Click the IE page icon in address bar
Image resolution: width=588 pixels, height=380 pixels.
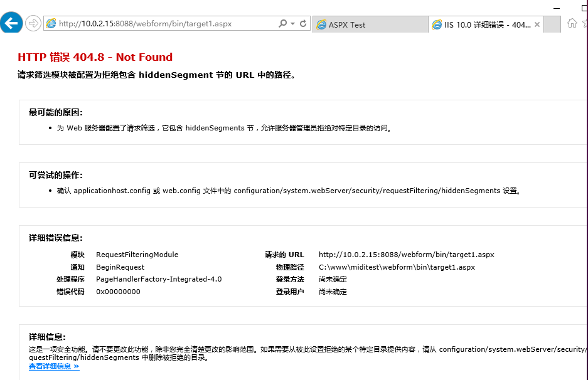pyautogui.click(x=51, y=24)
